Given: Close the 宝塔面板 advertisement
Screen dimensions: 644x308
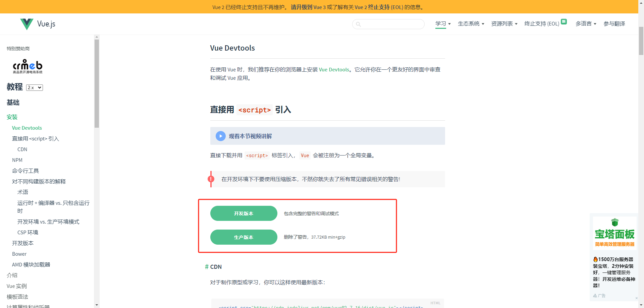Looking at the screenshot, I should [636, 298].
